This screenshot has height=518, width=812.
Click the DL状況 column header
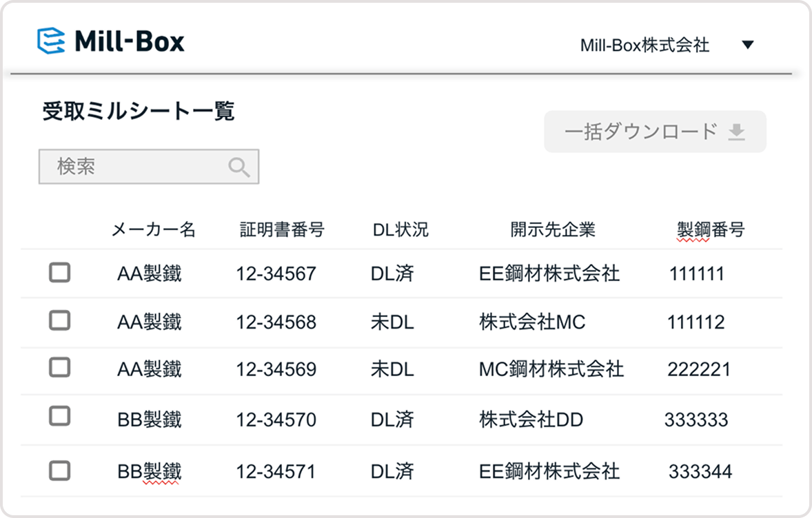(400, 229)
